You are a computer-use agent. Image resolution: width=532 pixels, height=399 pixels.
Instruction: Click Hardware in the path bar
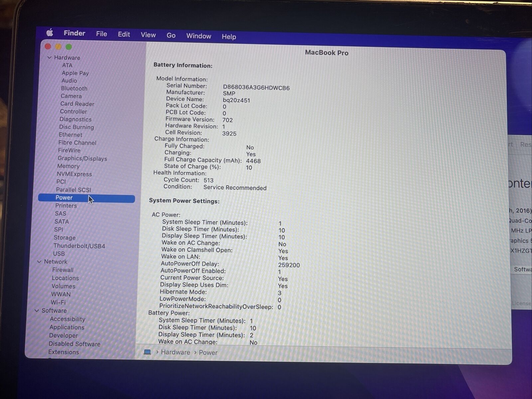pos(176,352)
